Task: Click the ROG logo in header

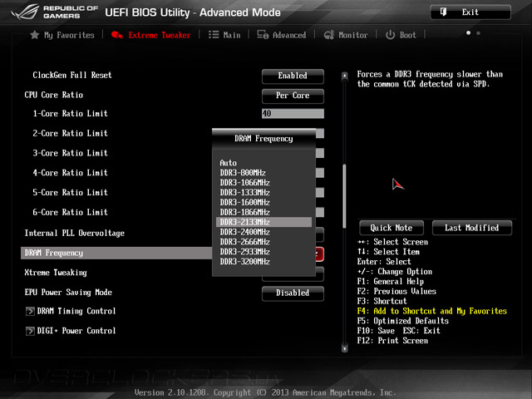Action: click(x=26, y=12)
